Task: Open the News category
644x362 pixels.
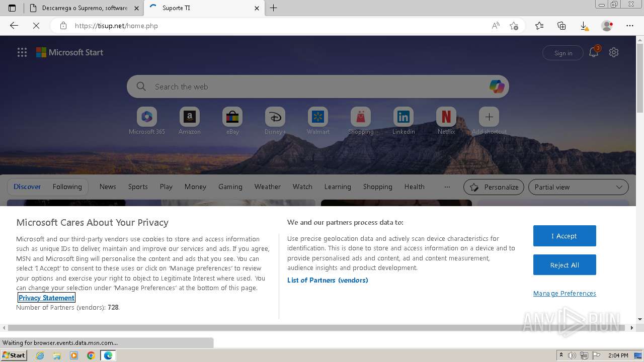Action: tap(108, 187)
